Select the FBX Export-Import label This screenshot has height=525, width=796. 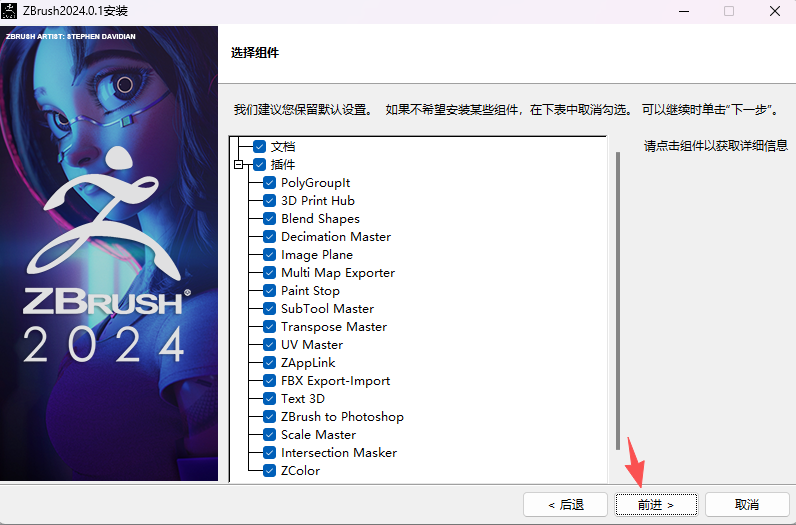336,381
